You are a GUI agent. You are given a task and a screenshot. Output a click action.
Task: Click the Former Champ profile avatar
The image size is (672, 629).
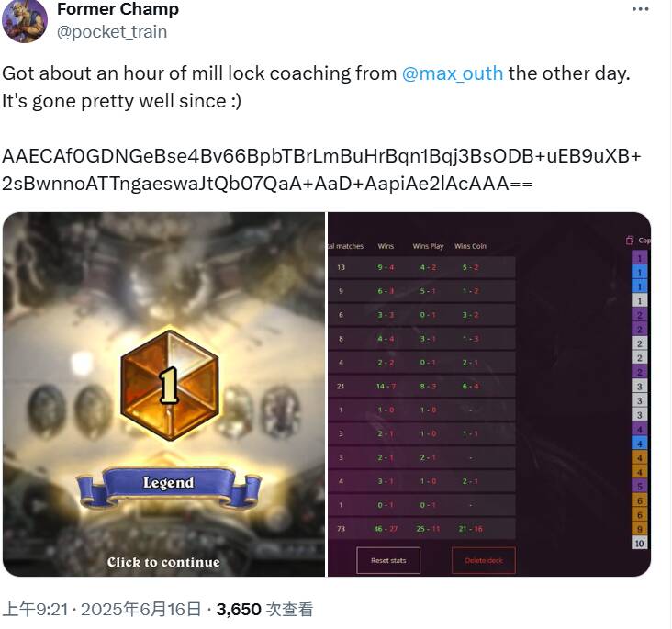click(25, 20)
